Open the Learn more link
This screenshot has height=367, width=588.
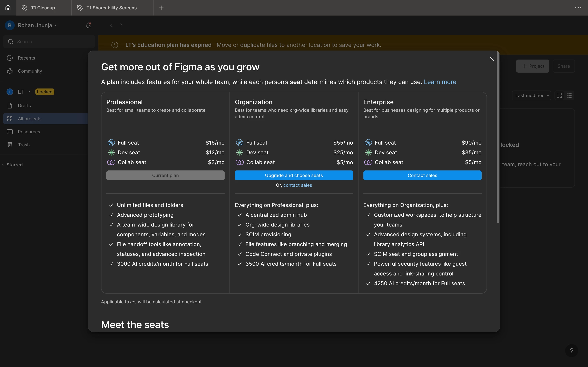440,82
